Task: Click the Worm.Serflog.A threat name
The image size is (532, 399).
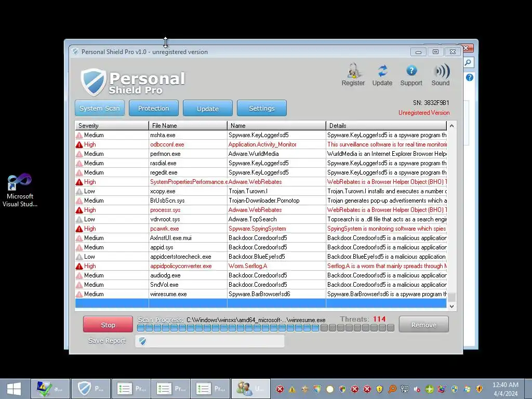Action: 248,266
